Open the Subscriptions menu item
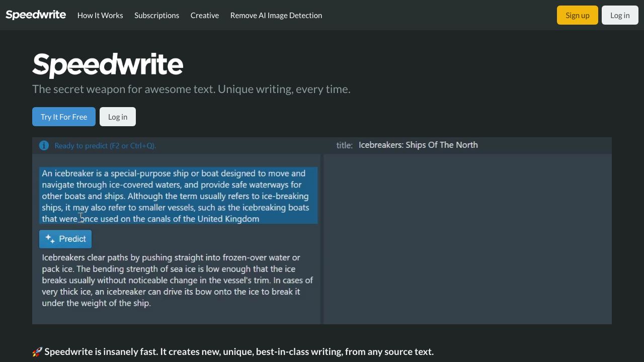This screenshot has width=644, height=362. 156,15
